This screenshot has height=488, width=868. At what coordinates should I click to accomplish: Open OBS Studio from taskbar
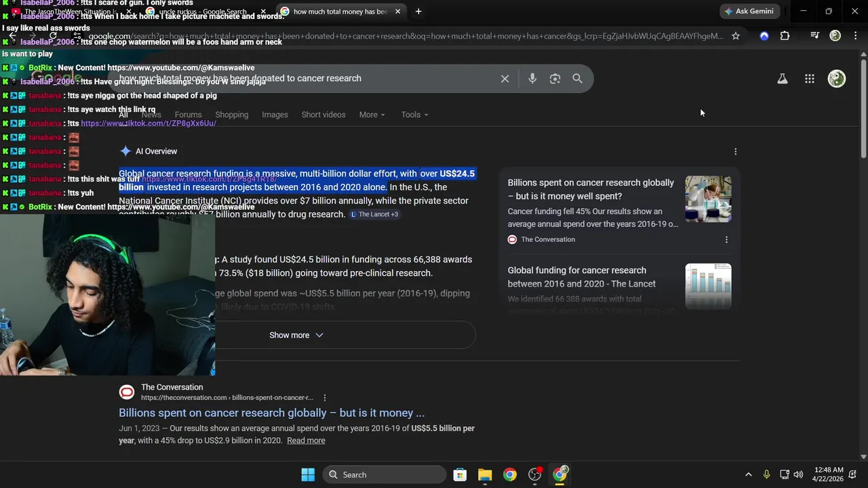click(x=535, y=474)
